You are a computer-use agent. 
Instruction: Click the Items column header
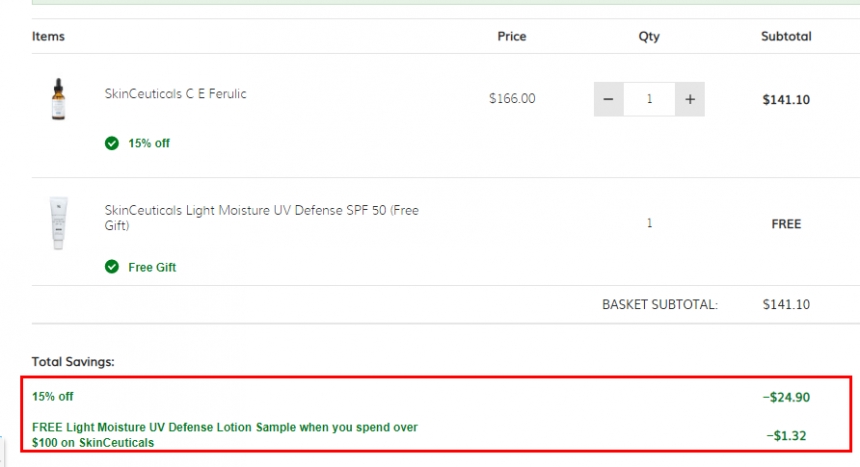48,36
